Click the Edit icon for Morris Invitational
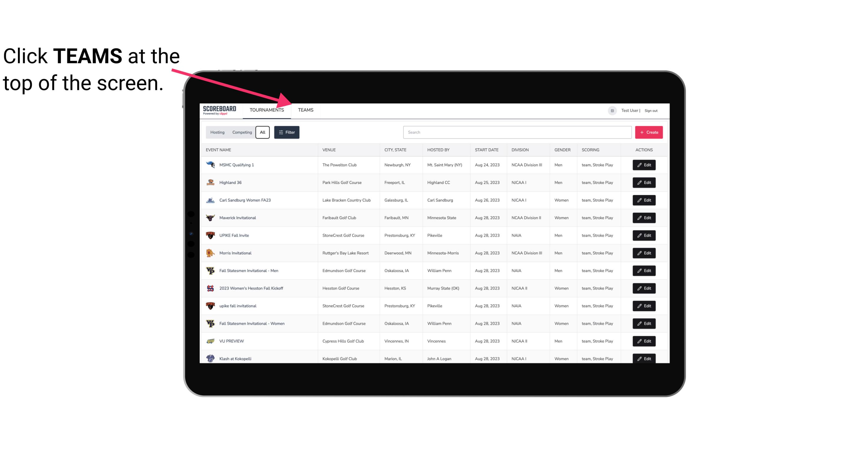868x467 pixels. (x=643, y=253)
